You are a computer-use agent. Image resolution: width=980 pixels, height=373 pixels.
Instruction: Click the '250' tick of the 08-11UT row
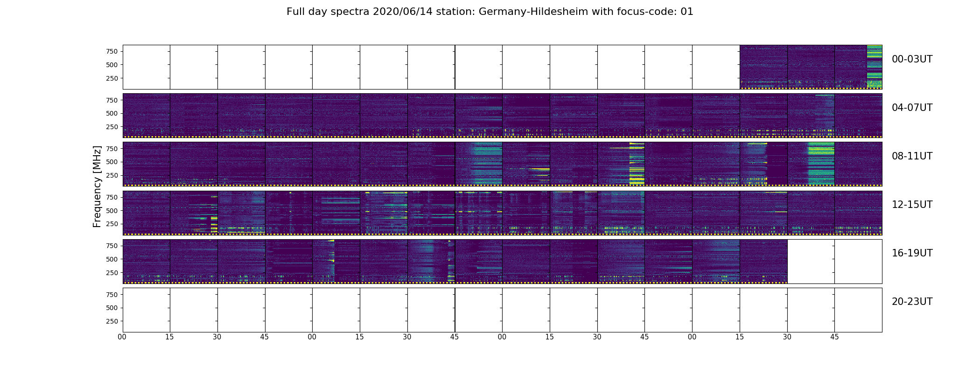point(112,175)
